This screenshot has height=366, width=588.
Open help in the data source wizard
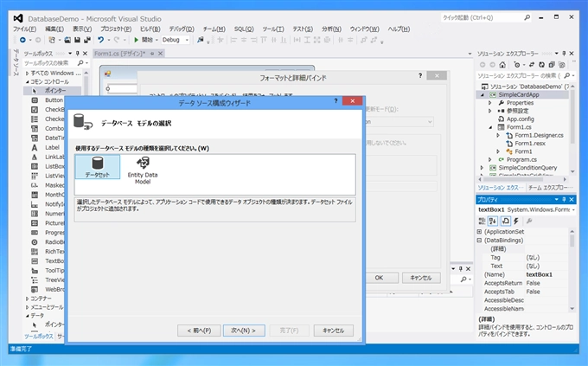coord(336,100)
